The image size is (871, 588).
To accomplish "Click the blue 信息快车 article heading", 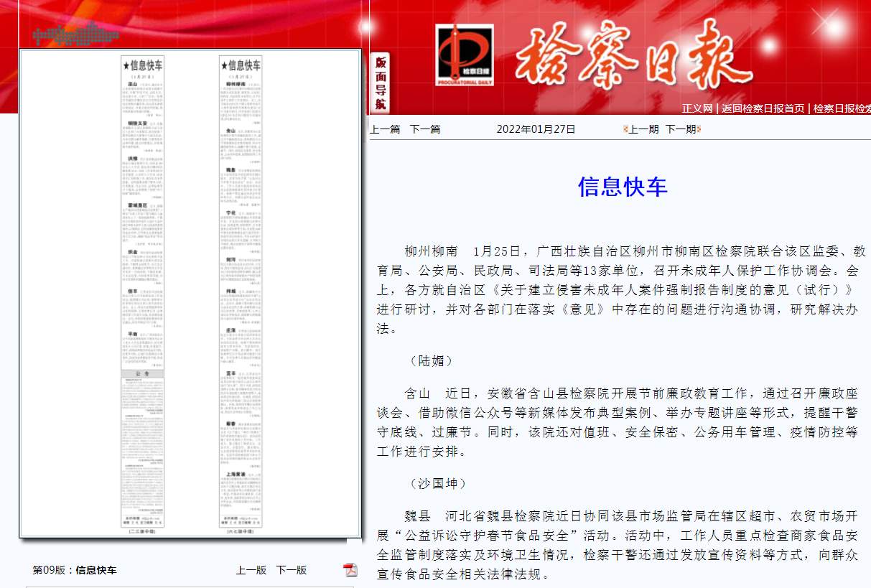I will [x=623, y=187].
